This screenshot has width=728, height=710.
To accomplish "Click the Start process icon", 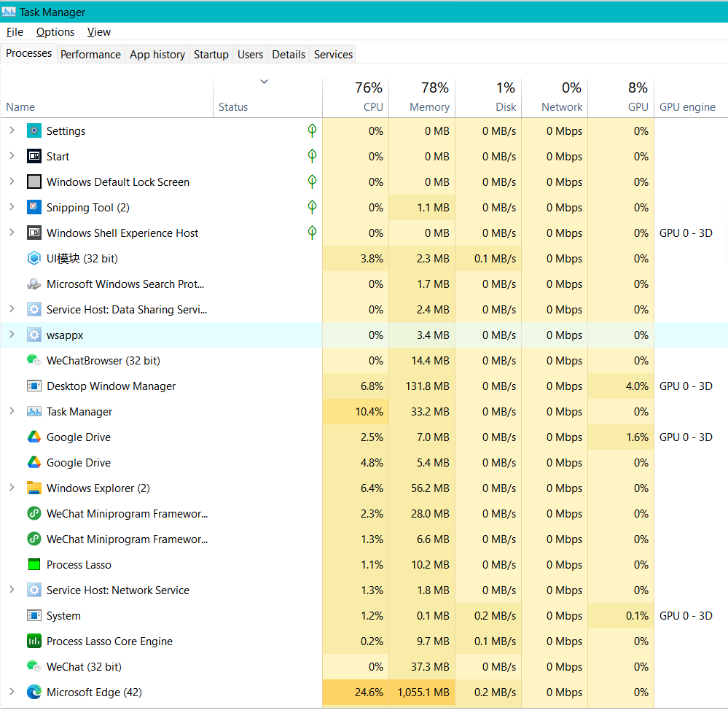I will pyautogui.click(x=34, y=157).
